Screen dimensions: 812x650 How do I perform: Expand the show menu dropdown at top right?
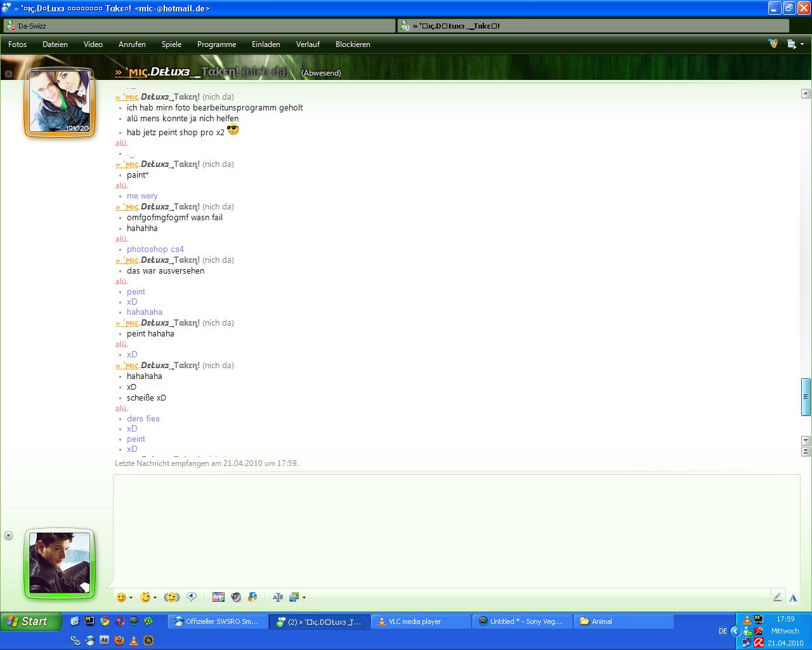click(802, 44)
